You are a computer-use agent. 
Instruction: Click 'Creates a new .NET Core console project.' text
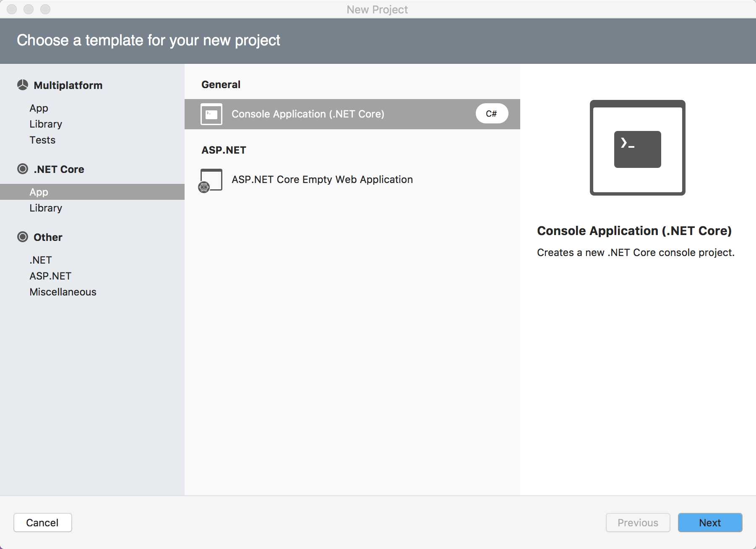click(x=636, y=253)
